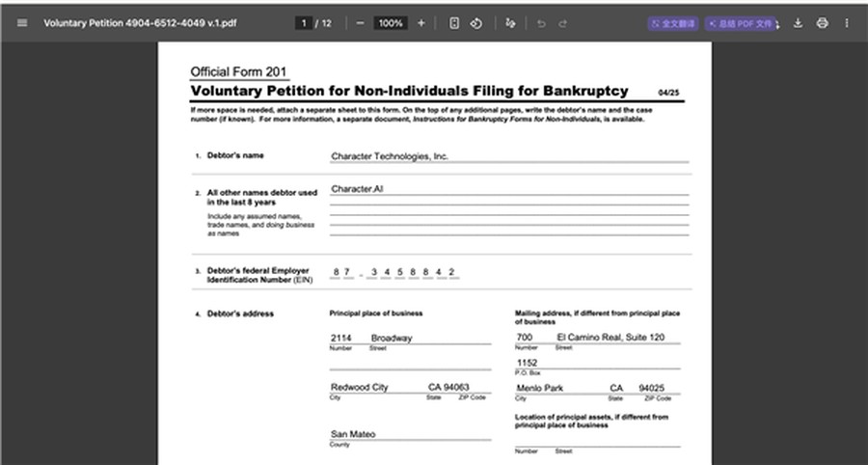The height and width of the screenshot is (465, 868).
Task: Click the 总结 PDF 文件 summarize button
Action: (x=740, y=23)
